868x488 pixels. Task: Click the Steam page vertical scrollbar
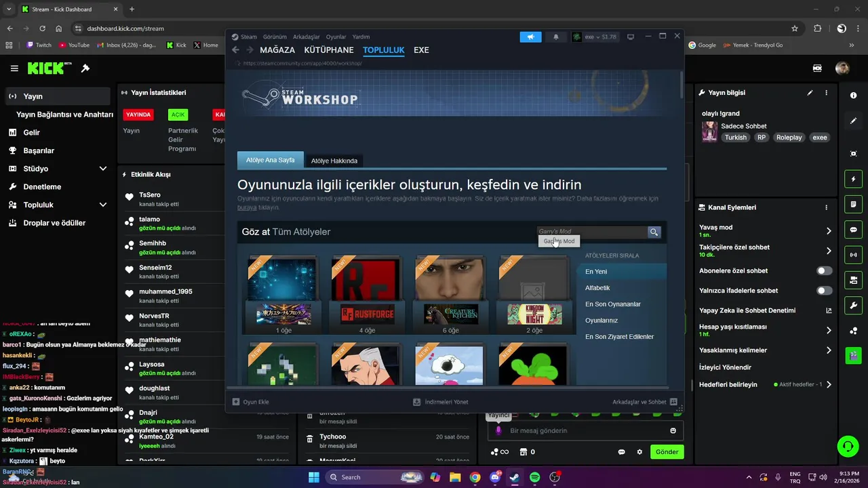[681, 85]
